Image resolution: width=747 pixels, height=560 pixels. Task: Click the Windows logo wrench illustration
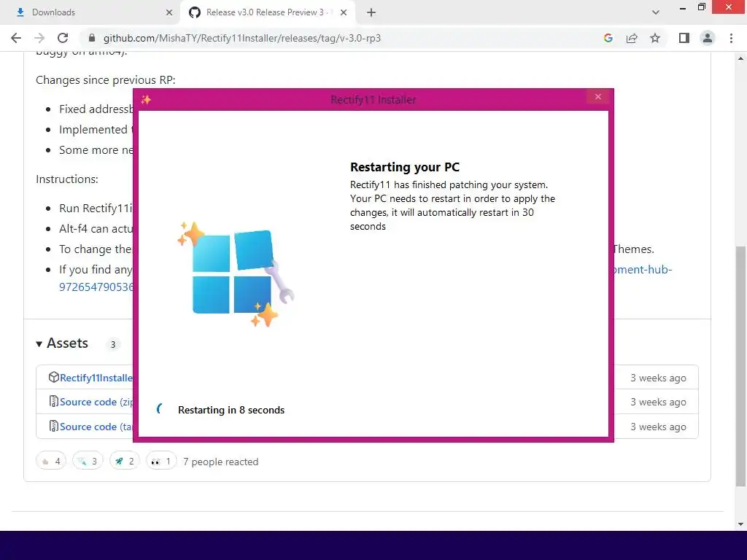pos(236,274)
